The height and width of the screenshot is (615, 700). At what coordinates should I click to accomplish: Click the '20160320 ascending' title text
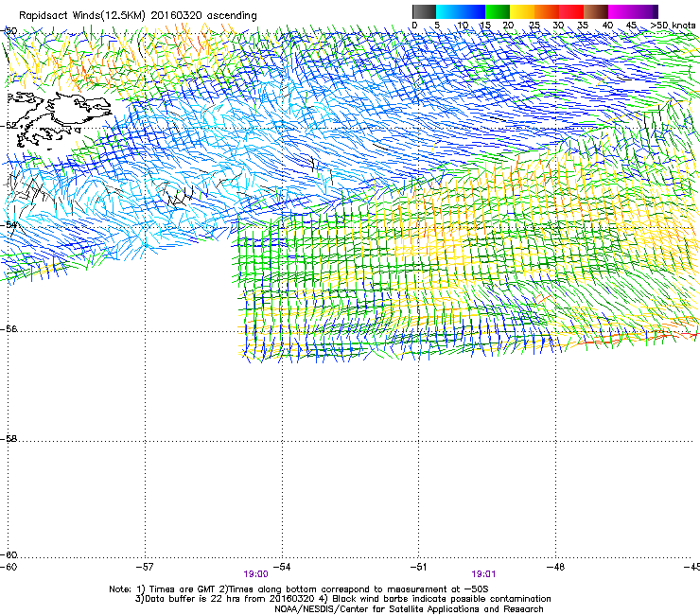[x=203, y=16]
